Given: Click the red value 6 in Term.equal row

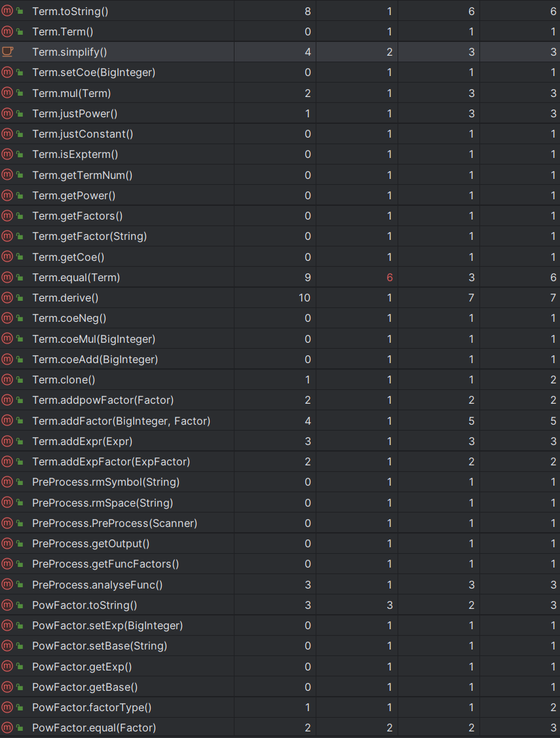Looking at the screenshot, I should pyautogui.click(x=389, y=278).
